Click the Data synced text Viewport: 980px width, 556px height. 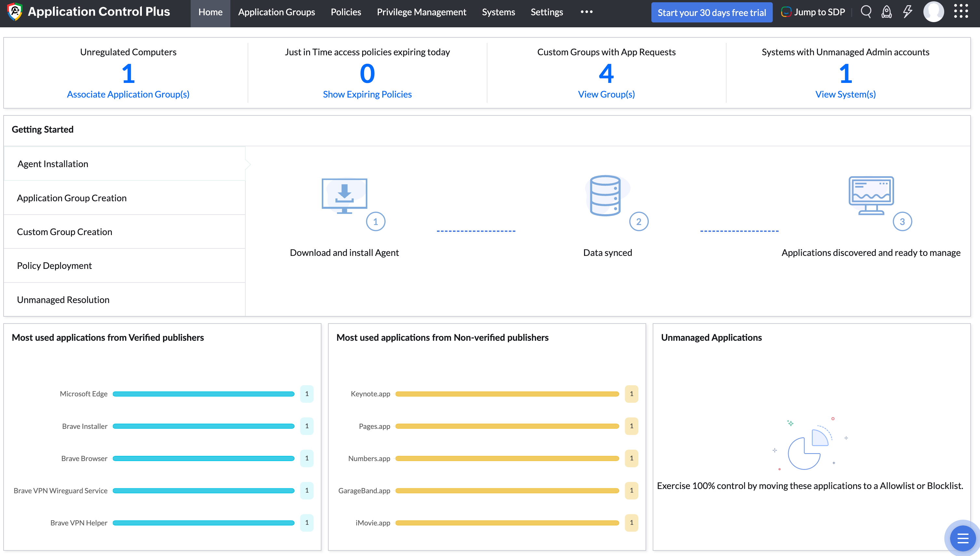click(607, 253)
